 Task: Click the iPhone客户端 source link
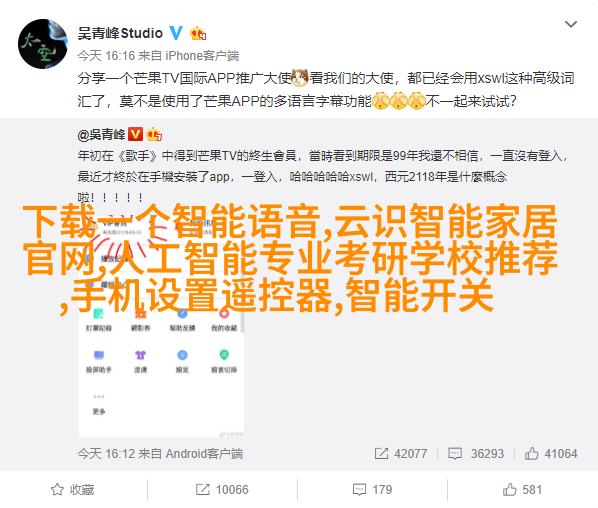(202, 56)
